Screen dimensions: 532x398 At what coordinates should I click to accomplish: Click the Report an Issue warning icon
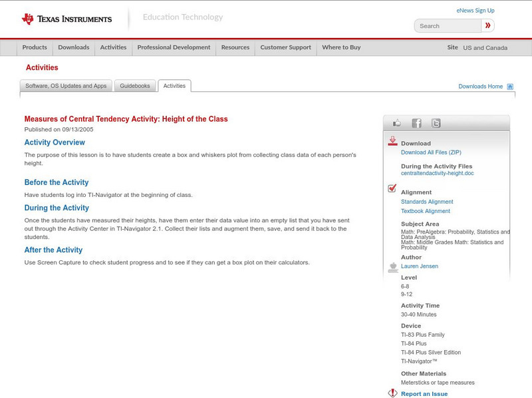click(x=392, y=393)
